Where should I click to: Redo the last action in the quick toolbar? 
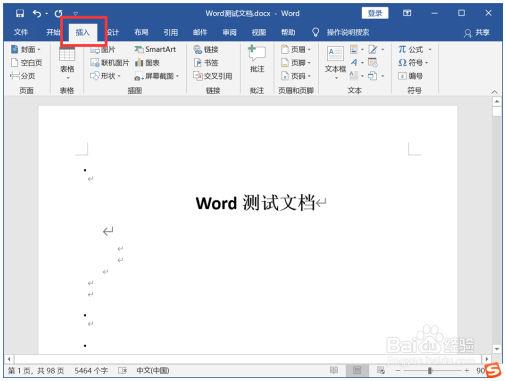click(x=59, y=13)
